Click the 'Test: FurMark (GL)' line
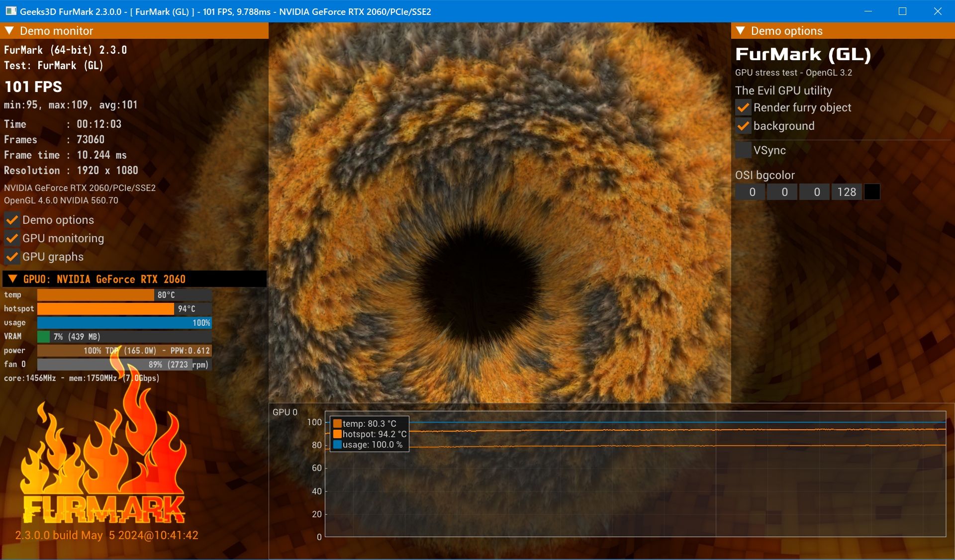The width and height of the screenshot is (955, 560). (54, 65)
